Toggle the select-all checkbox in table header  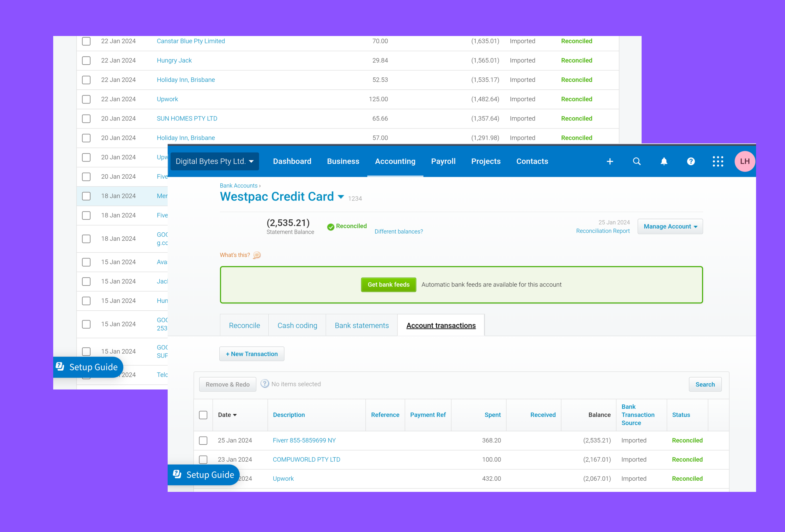point(203,415)
